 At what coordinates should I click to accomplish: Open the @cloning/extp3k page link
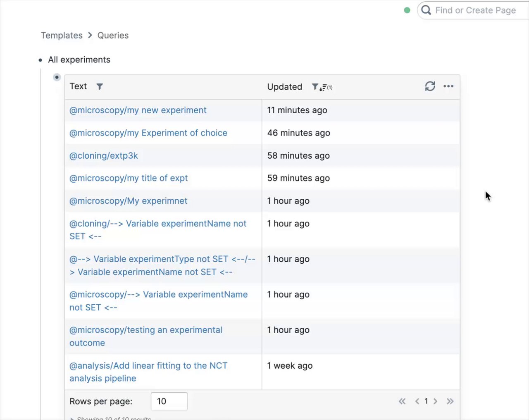click(103, 156)
